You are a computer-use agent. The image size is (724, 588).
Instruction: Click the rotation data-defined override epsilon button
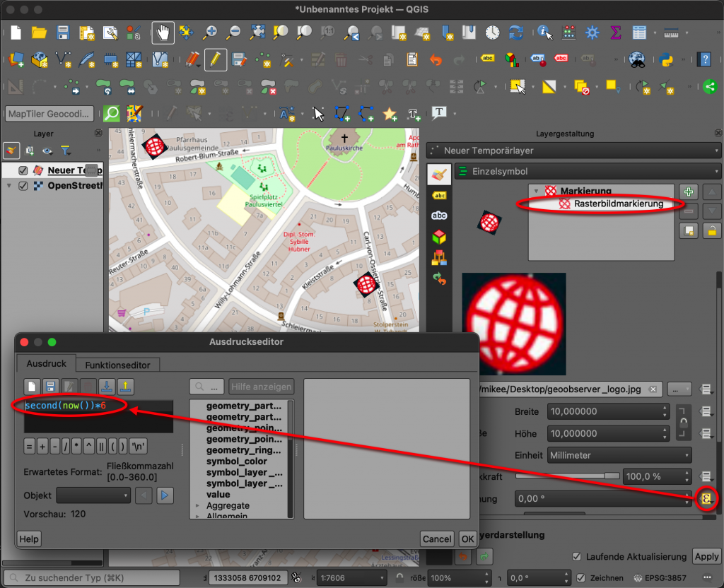706,498
